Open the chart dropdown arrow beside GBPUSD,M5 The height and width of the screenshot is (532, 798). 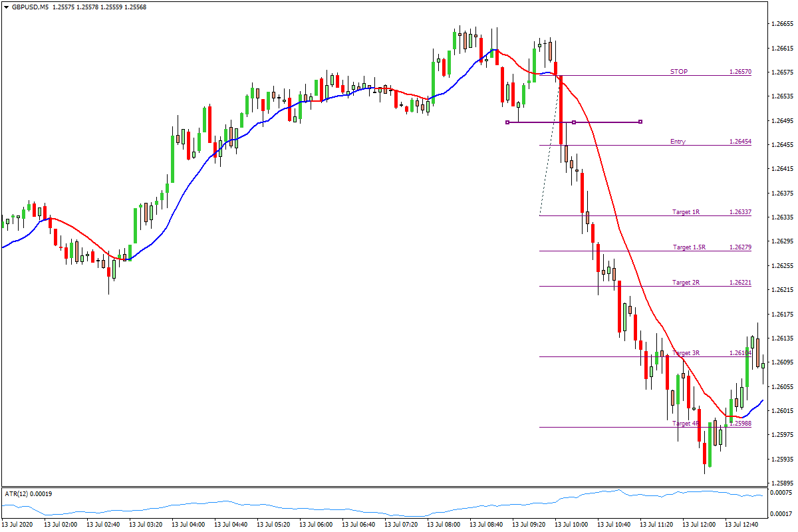pos(7,7)
